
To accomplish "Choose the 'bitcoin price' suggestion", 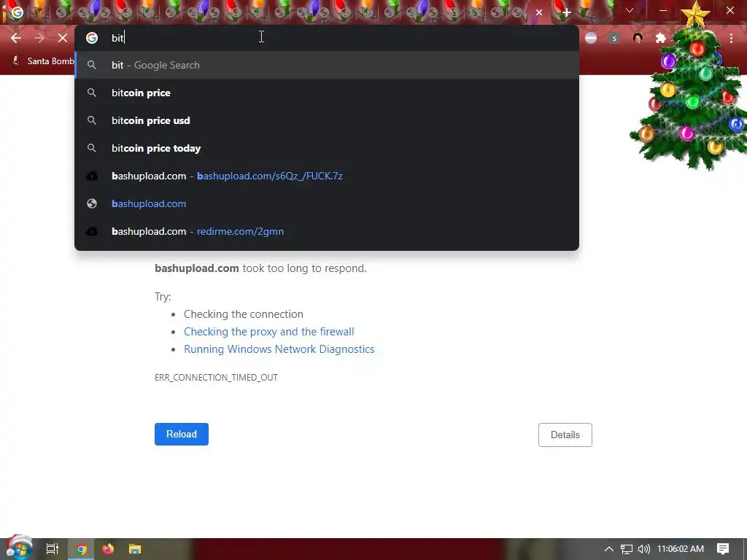I will coord(327,93).
